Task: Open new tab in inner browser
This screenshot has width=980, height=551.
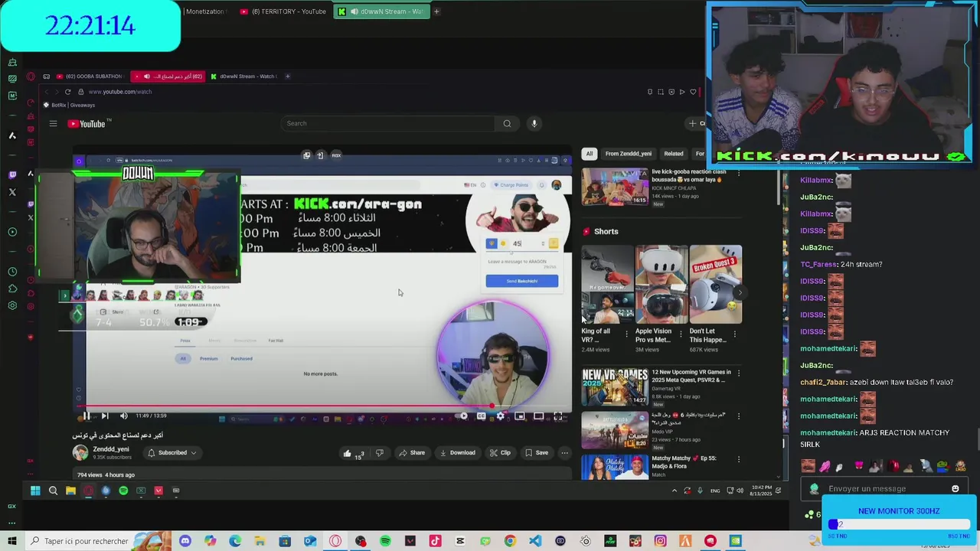Action: (288, 77)
